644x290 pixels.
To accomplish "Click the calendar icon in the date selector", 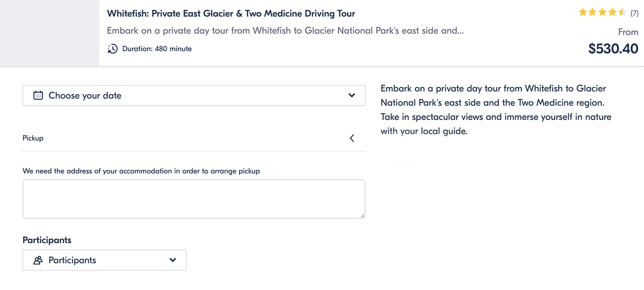I will point(38,95).
